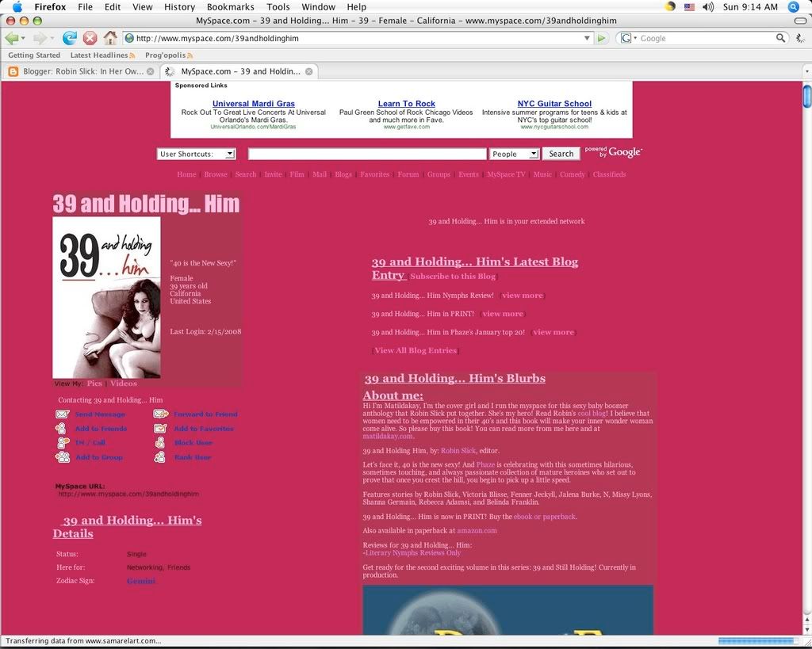Click the Robin Slick editor link

point(458,451)
